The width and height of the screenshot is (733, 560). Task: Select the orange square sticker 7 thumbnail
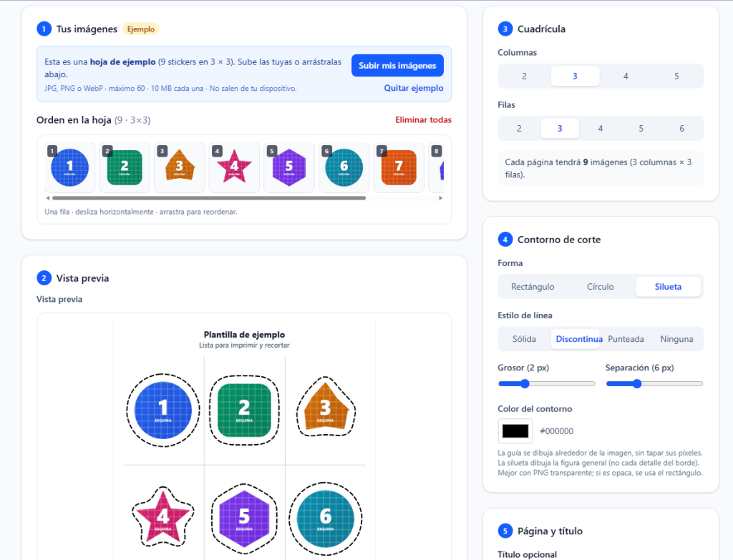point(399,167)
